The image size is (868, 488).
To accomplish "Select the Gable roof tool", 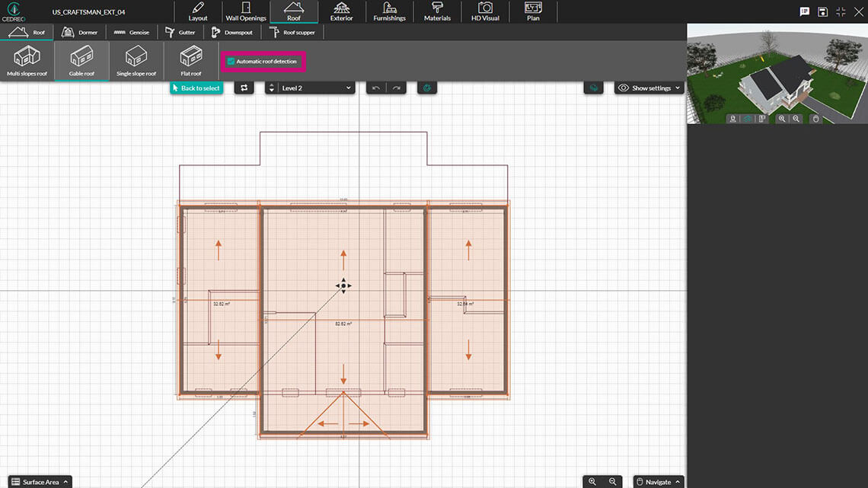I will [81, 60].
